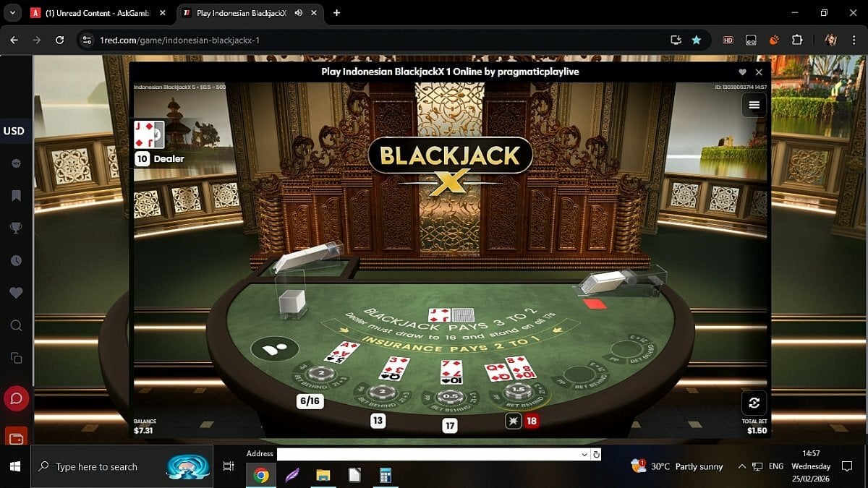Expand the taskbar Address dropdown arrow

pos(584,454)
